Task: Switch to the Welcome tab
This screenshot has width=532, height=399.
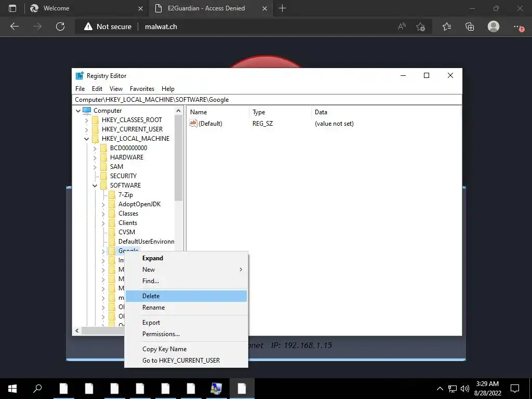Action: point(87,8)
